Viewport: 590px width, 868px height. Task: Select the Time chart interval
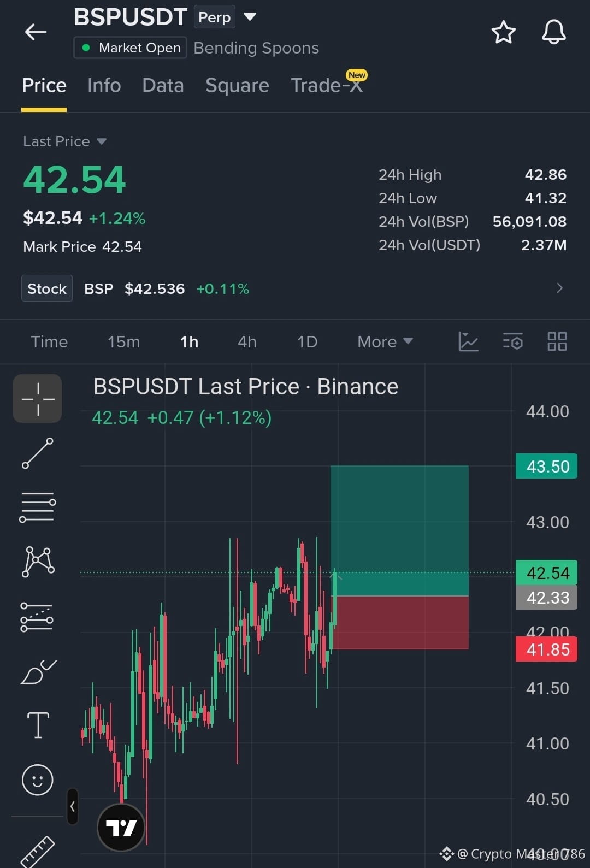click(49, 342)
